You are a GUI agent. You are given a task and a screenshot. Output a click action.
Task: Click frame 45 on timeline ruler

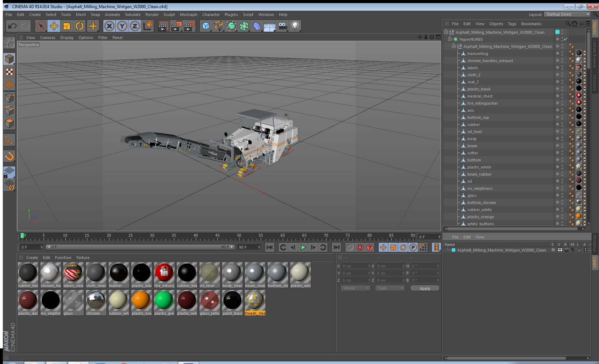pyautogui.click(x=217, y=236)
